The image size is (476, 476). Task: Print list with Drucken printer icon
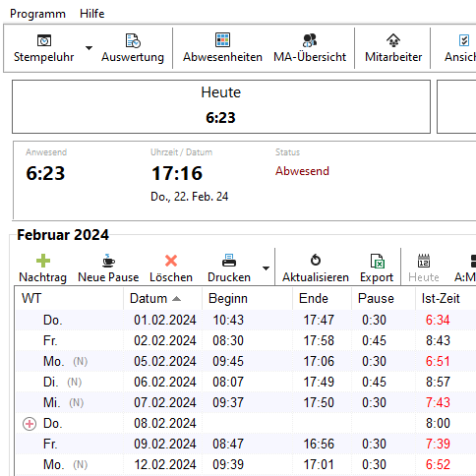coord(229,261)
